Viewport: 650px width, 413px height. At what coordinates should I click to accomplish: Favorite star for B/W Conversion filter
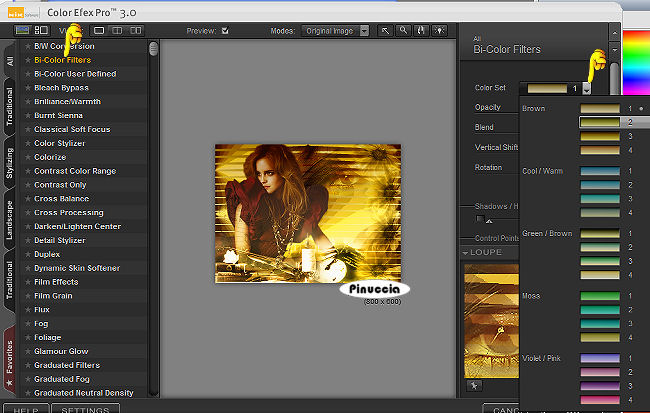(28, 46)
